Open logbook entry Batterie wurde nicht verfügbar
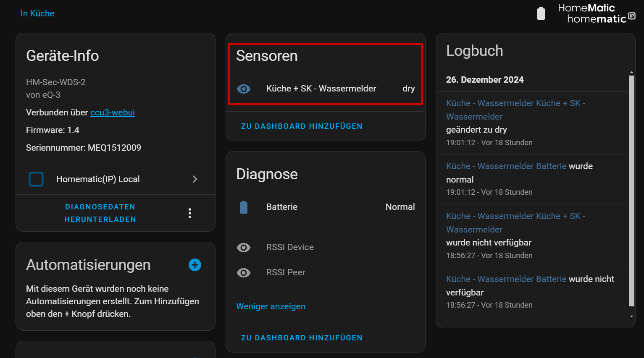Screen dimensions: 644x358 532,292
